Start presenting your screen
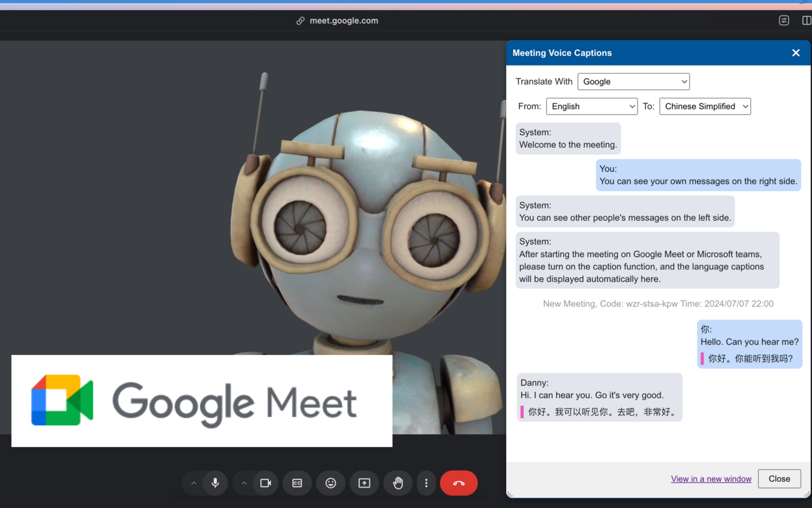This screenshot has height=508, width=812. coord(364,483)
